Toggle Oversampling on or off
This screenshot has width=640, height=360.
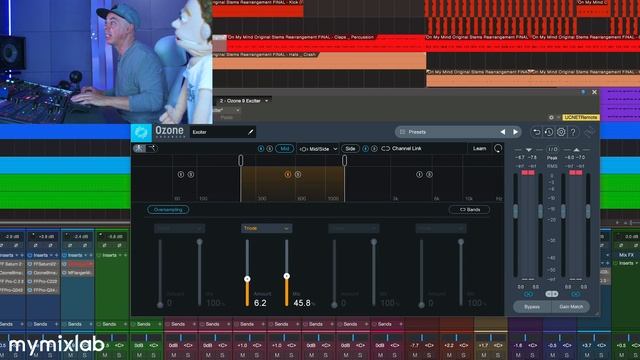point(168,209)
